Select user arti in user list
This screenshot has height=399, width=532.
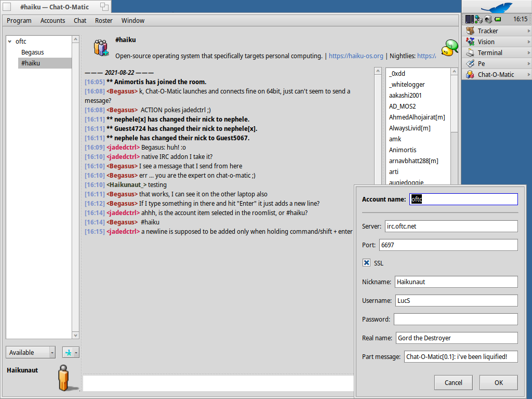pos(418,171)
